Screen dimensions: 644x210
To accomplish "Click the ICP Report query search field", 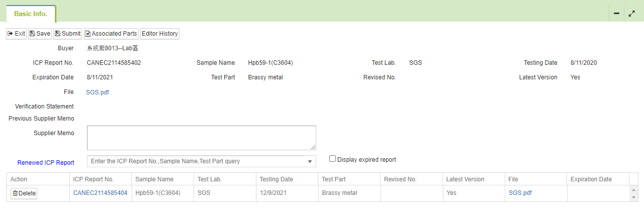I will point(197,161).
